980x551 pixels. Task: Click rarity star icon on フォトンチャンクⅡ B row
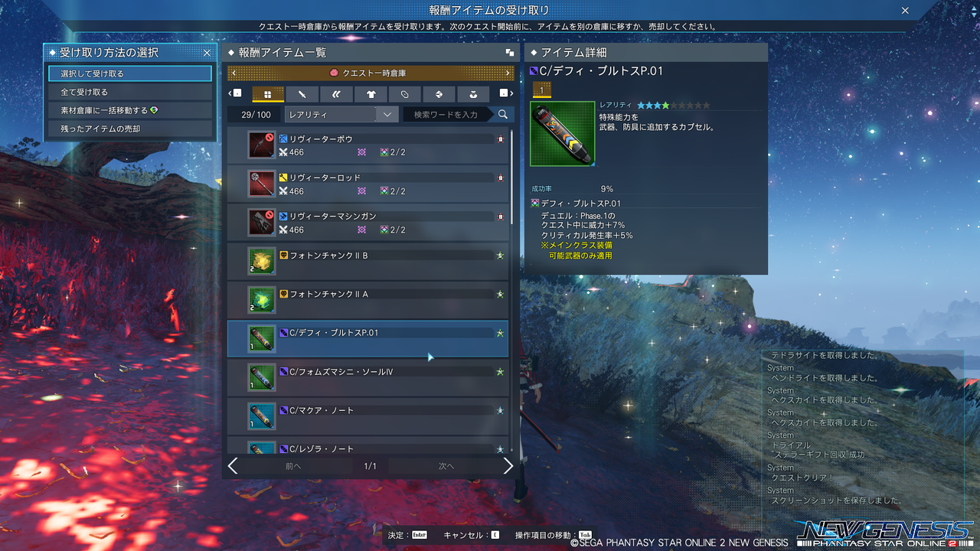point(500,256)
